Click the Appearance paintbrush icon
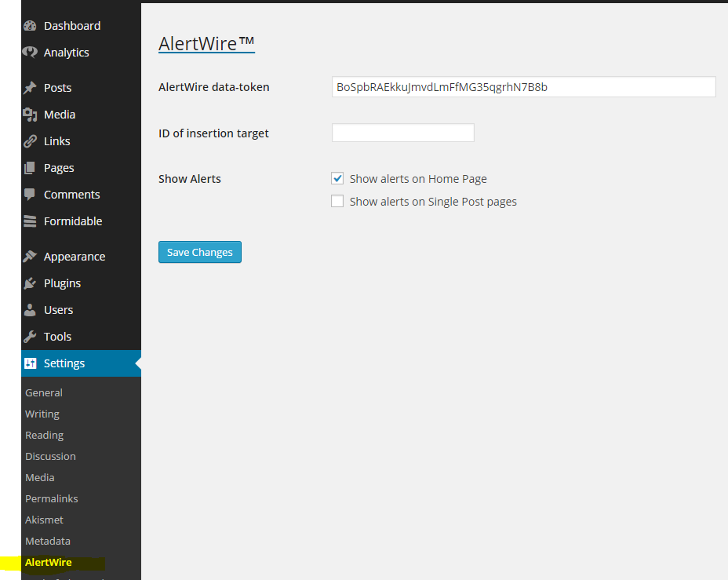The image size is (728, 580). pyautogui.click(x=30, y=257)
